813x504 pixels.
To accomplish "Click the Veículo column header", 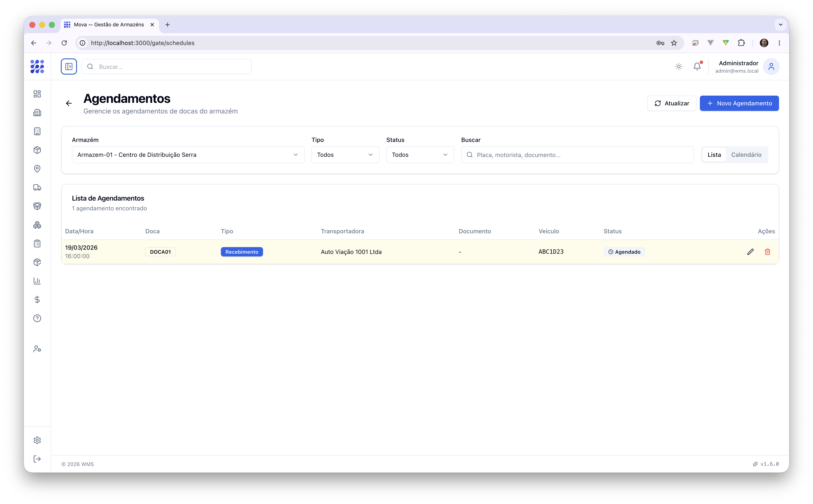I will point(549,231).
